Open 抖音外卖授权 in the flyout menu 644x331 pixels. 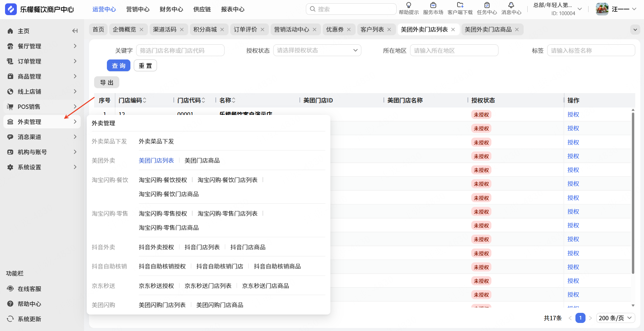coord(156,247)
